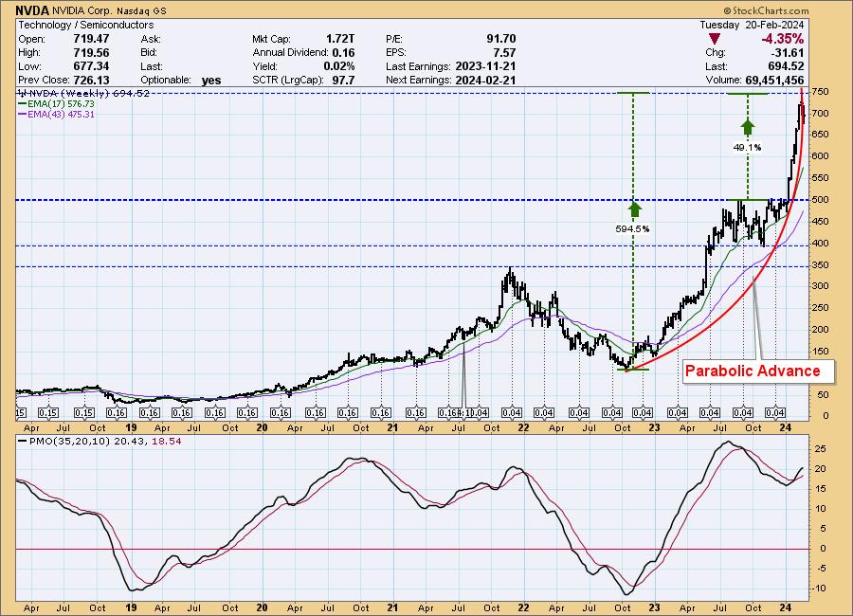853x616 pixels.
Task: Click the Annual Dividend value 0.16
Action: click(343, 53)
